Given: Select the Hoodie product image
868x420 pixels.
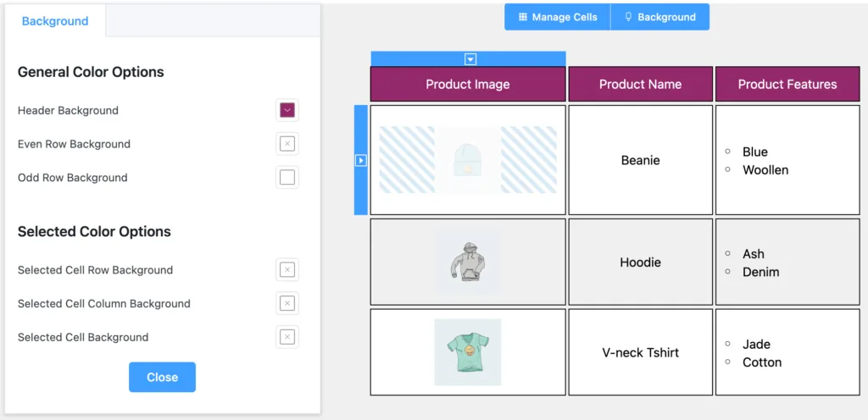Looking at the screenshot, I should coord(468,262).
